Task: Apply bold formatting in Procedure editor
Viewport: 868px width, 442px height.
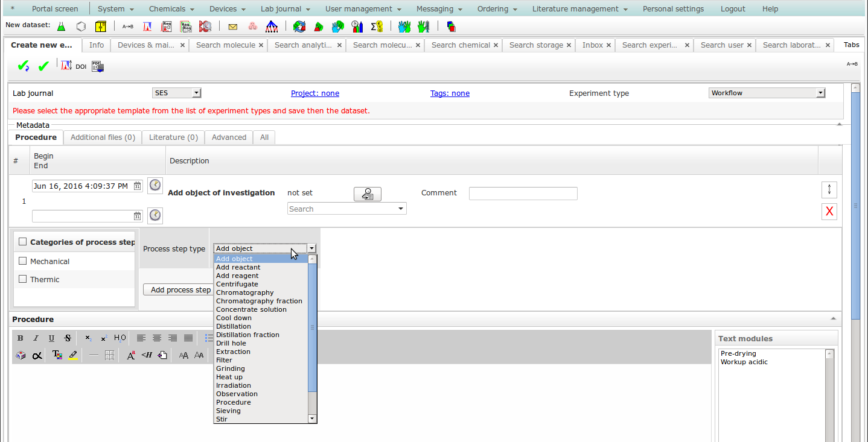Action: [21, 338]
